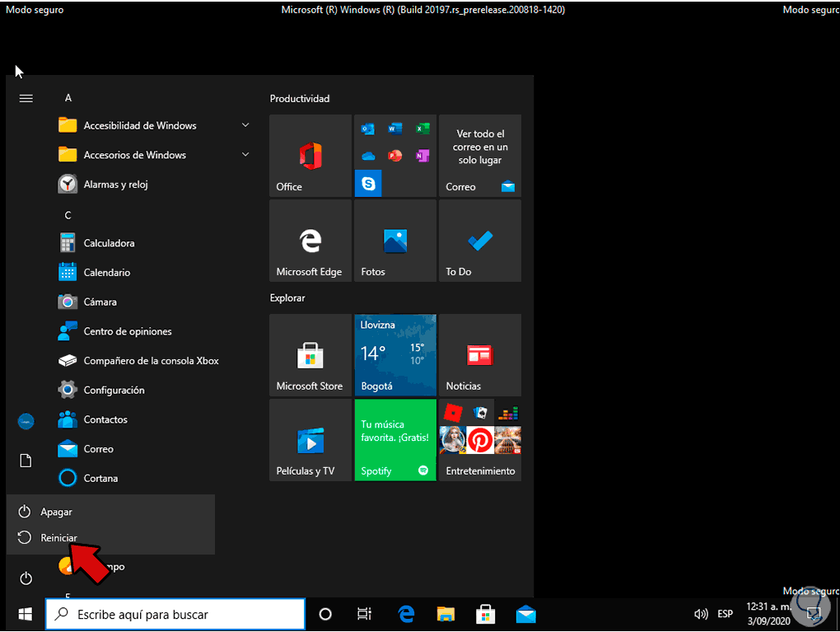Open Task View on taskbar

[x=364, y=615]
